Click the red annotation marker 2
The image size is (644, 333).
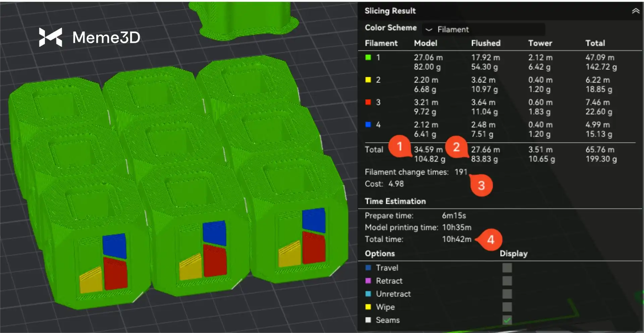click(456, 147)
